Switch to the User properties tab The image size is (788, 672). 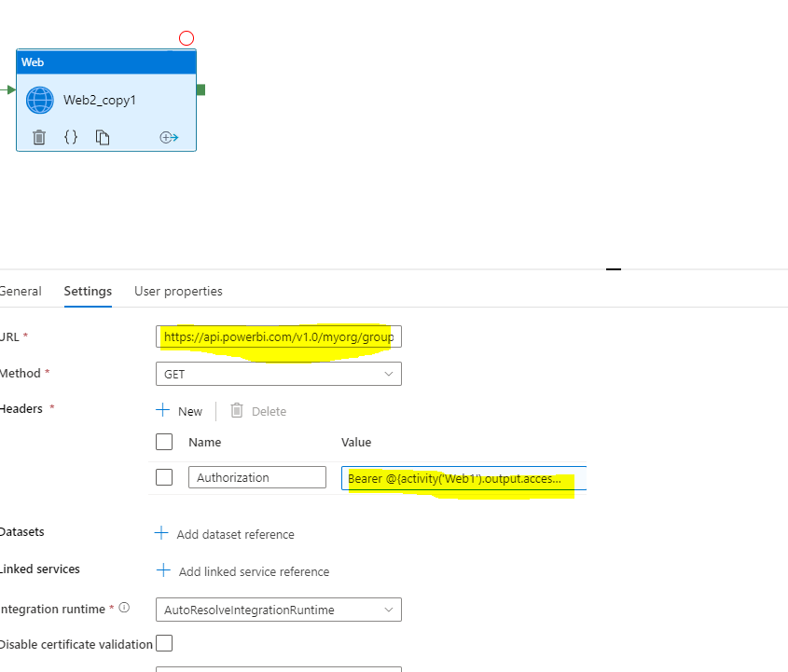(x=178, y=291)
